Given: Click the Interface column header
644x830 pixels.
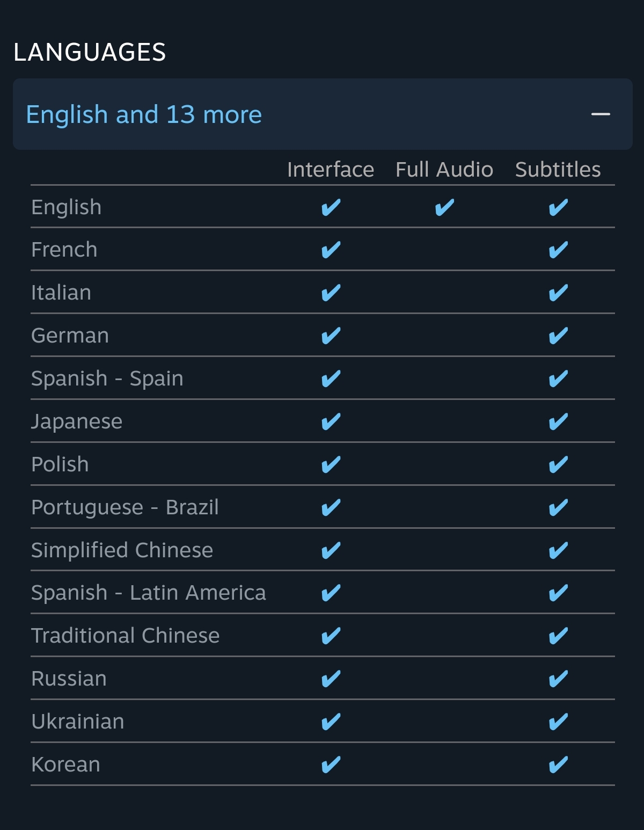Looking at the screenshot, I should (x=331, y=170).
